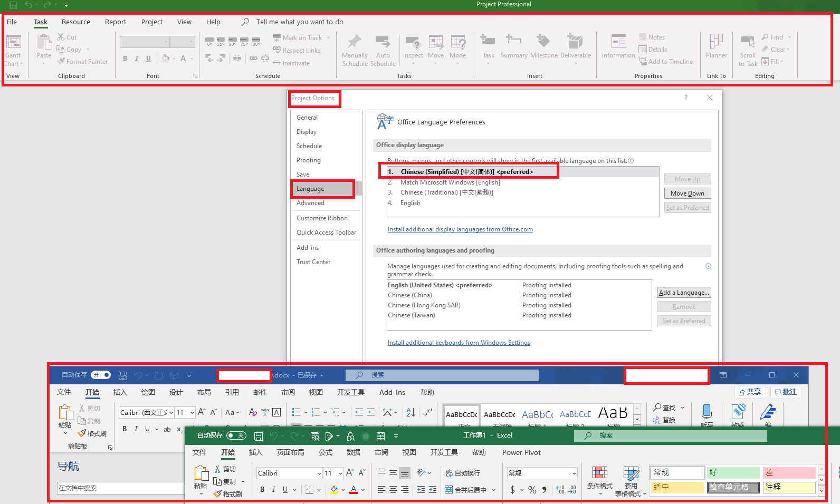Toggle Italic in Excel ribbon
The width and height of the screenshot is (840, 504).
pyautogui.click(x=274, y=490)
